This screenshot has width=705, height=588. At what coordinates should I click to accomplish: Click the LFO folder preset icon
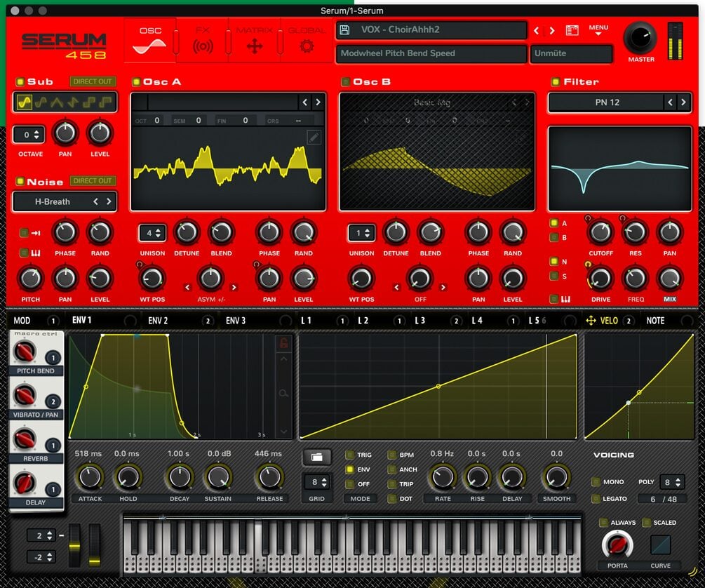point(317,457)
